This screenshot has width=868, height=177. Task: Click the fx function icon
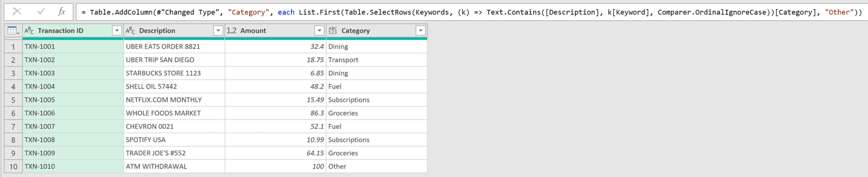62,12
